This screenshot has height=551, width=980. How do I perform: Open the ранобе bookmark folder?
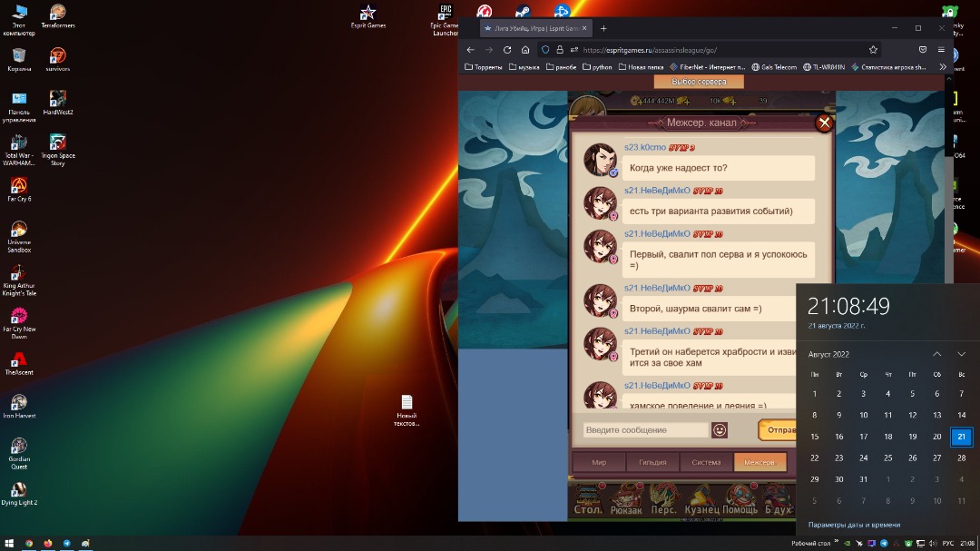[x=562, y=67]
